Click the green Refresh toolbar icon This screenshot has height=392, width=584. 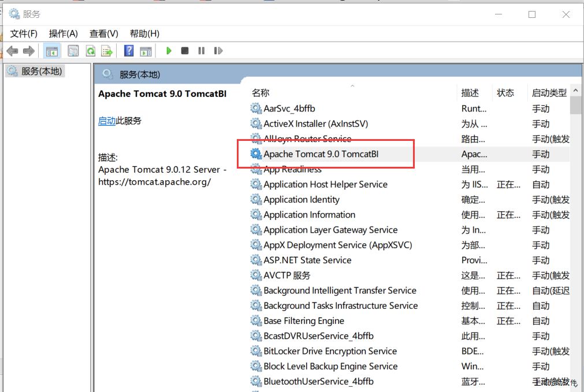click(x=90, y=51)
